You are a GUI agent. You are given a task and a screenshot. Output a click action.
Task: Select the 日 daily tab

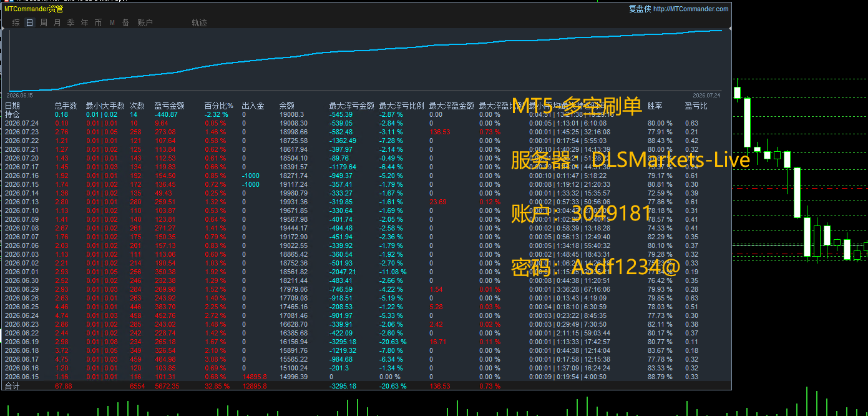click(29, 22)
